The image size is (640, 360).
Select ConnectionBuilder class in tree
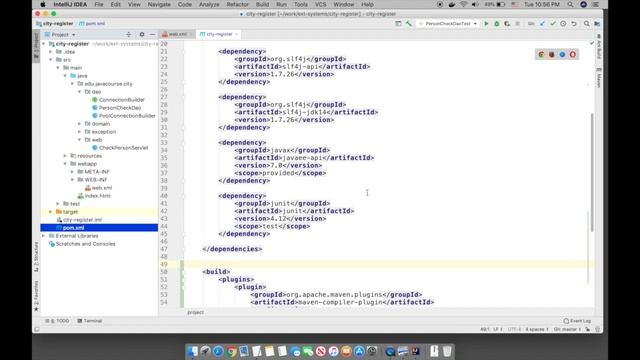point(118,100)
